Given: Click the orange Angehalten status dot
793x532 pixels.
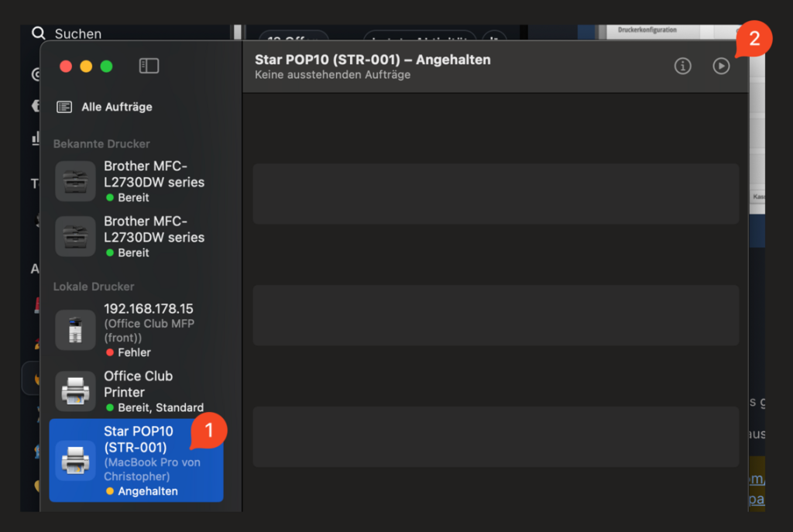Looking at the screenshot, I should (x=110, y=491).
